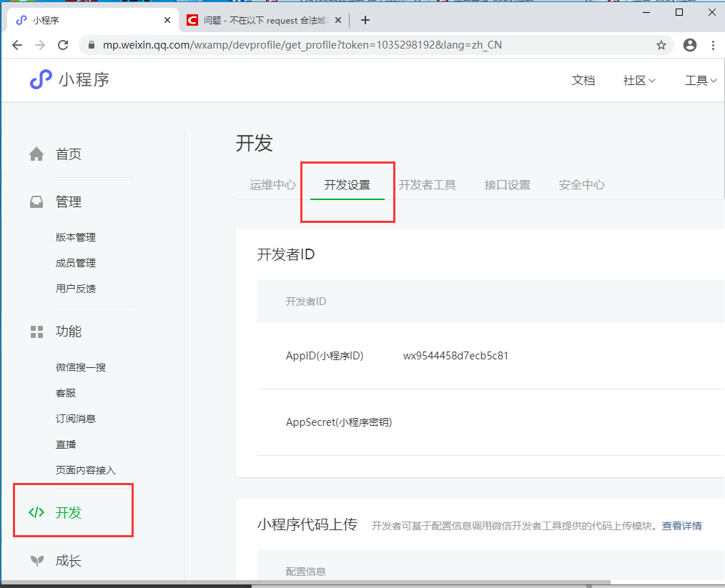The width and height of the screenshot is (725, 588).
Task: Click the AppID(小程序ID) label
Action: coord(325,356)
